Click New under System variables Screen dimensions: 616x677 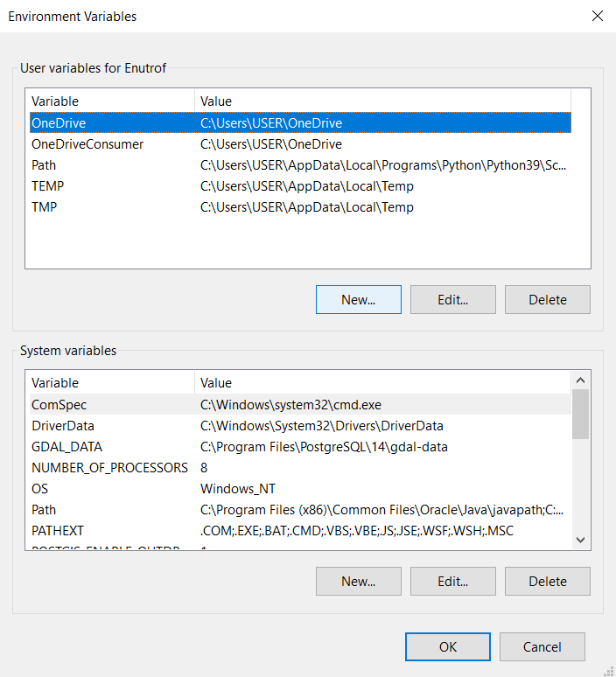359,582
